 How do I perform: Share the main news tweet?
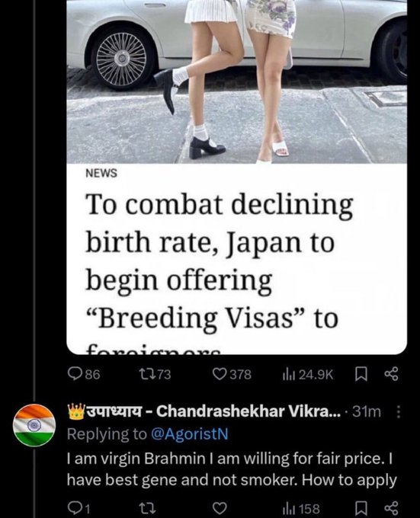[392, 375]
